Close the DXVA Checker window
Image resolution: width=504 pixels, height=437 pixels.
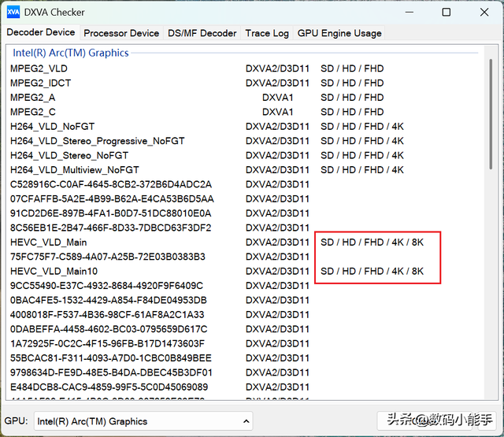(x=483, y=12)
